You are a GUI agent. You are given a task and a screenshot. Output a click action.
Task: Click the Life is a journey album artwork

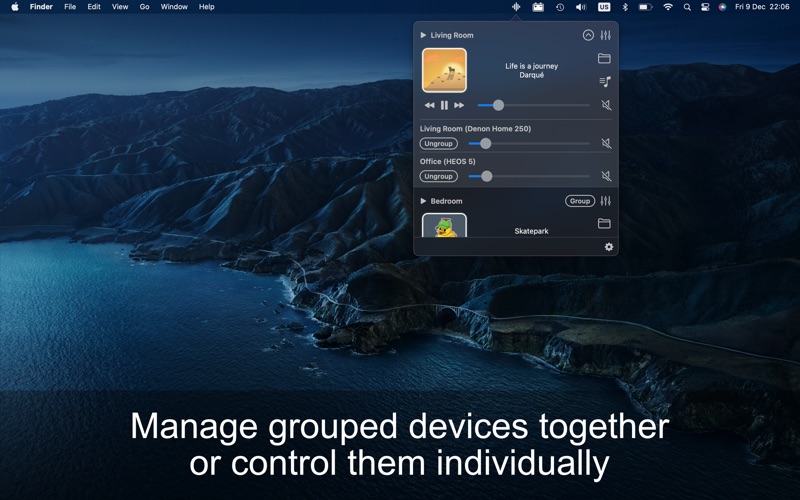coord(444,70)
